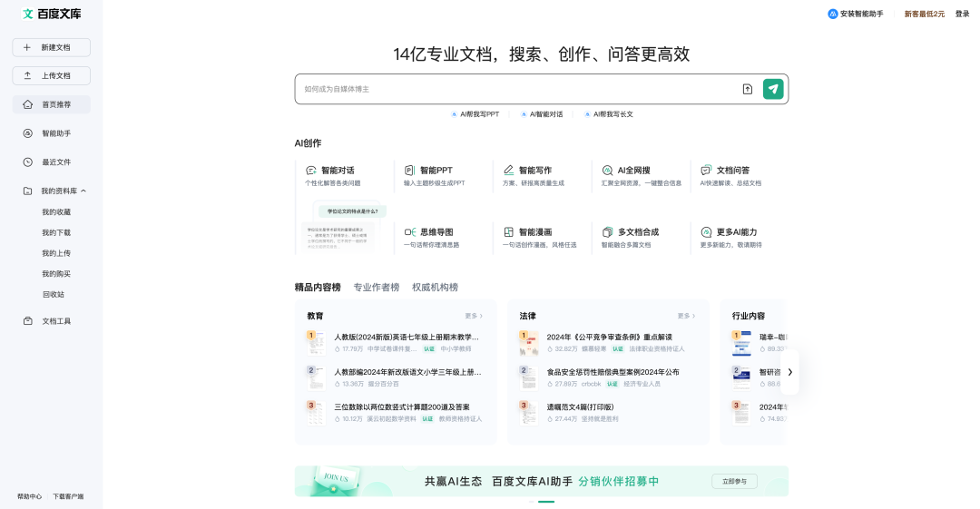The width and height of the screenshot is (980, 509).
Task: Open the 智能助手 sidebar icon
Action: (x=27, y=133)
